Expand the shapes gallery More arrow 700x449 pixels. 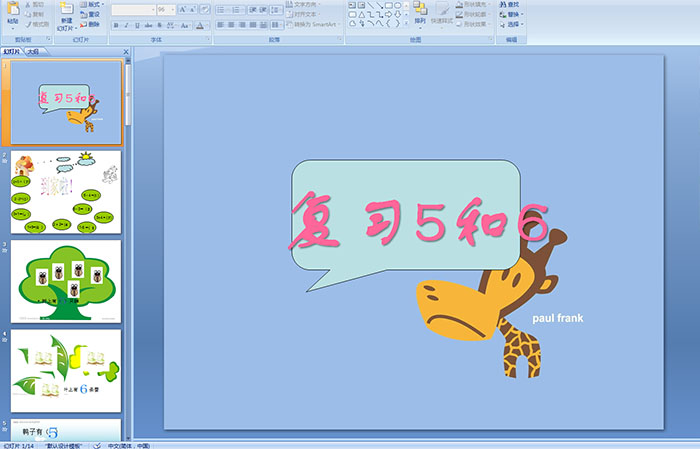tap(406, 24)
